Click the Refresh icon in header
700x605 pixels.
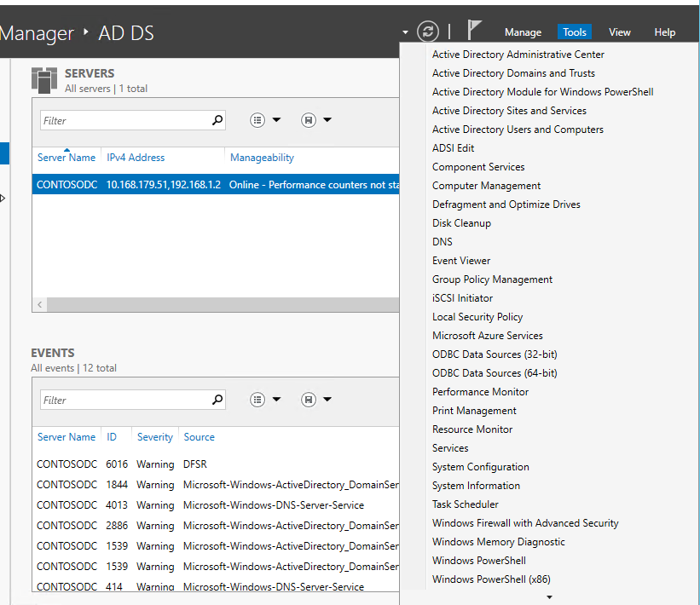(x=428, y=32)
